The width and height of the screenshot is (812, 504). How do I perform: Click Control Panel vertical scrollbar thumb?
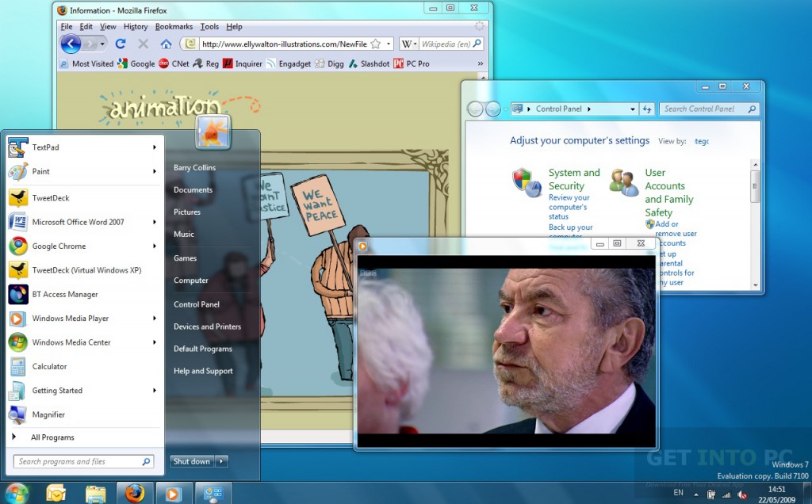(755, 186)
